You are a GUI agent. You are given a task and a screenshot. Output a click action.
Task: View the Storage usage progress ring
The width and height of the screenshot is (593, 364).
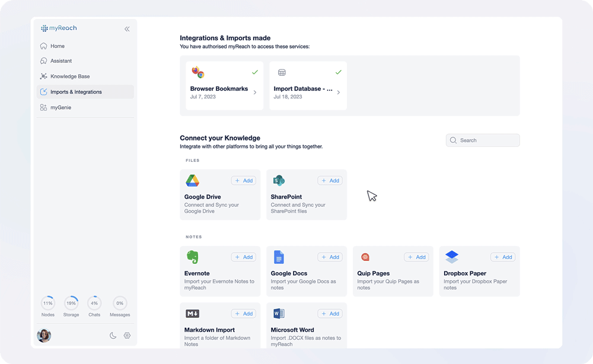[71, 303]
